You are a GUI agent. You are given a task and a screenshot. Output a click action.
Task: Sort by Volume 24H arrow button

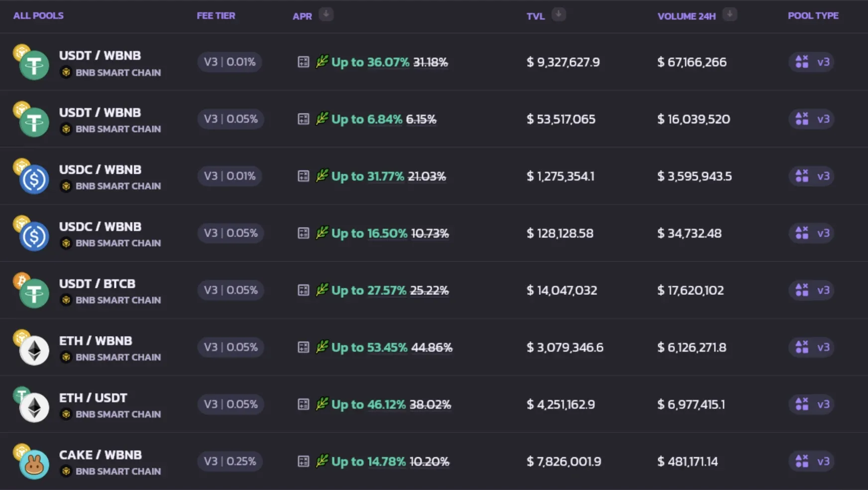click(x=730, y=15)
